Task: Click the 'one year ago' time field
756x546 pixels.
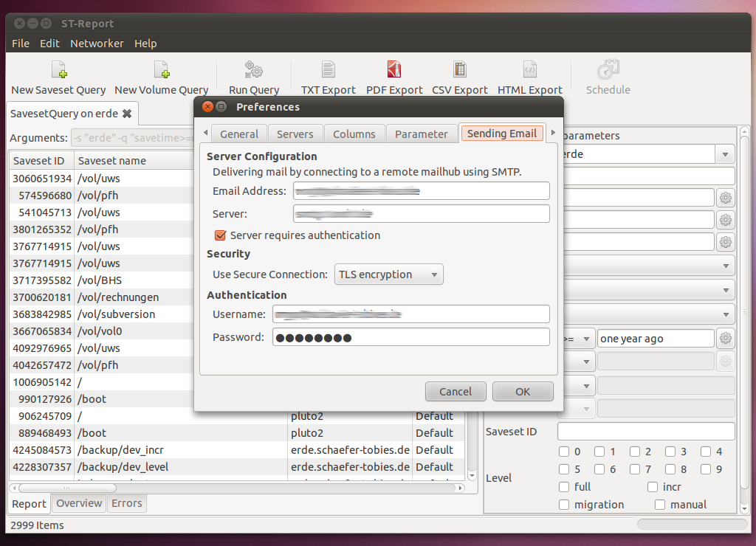Action: click(656, 338)
